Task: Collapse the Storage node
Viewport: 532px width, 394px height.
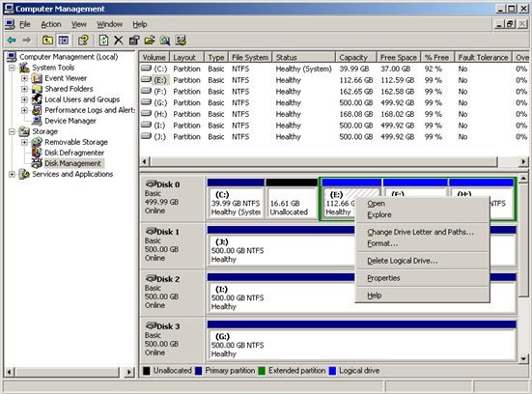Action: [x=12, y=131]
